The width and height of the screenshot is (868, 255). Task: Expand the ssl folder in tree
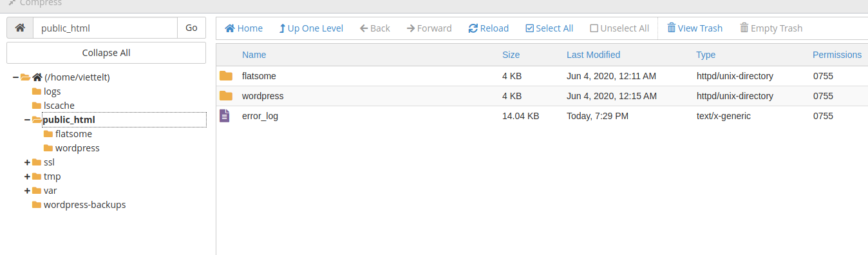coord(26,162)
